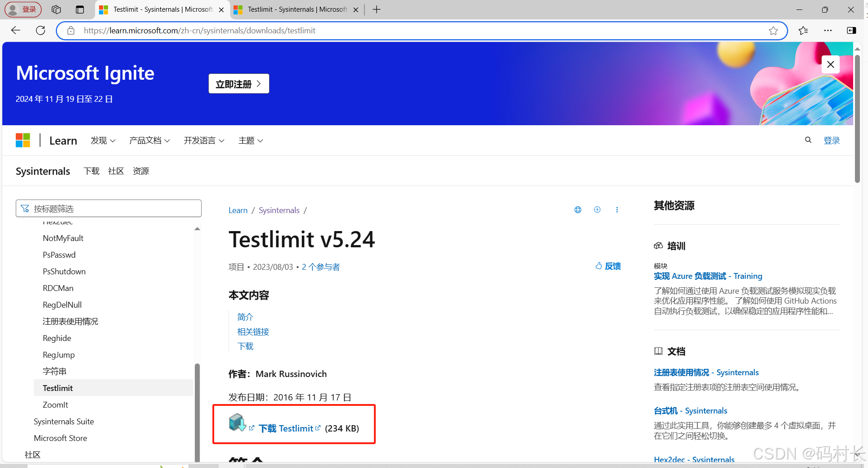Click the site info lock icon
Viewport: 868px width, 468px height.
[x=71, y=31]
